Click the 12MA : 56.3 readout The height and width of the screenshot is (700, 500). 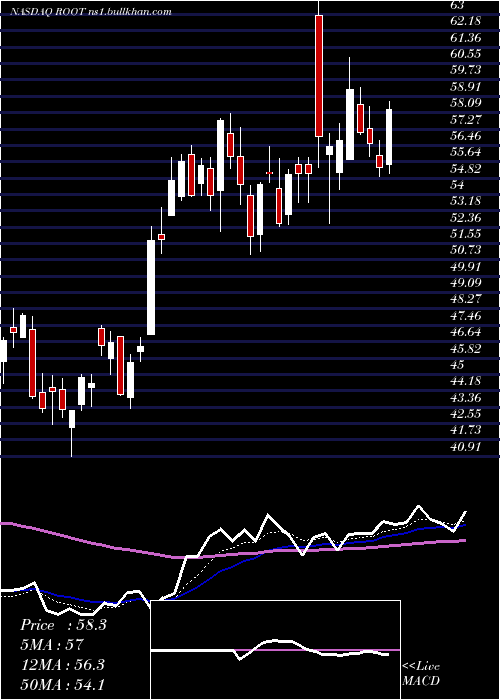click(62, 664)
